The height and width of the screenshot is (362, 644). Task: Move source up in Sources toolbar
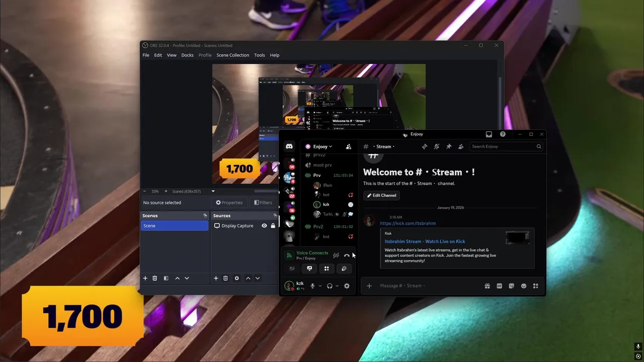click(x=248, y=278)
